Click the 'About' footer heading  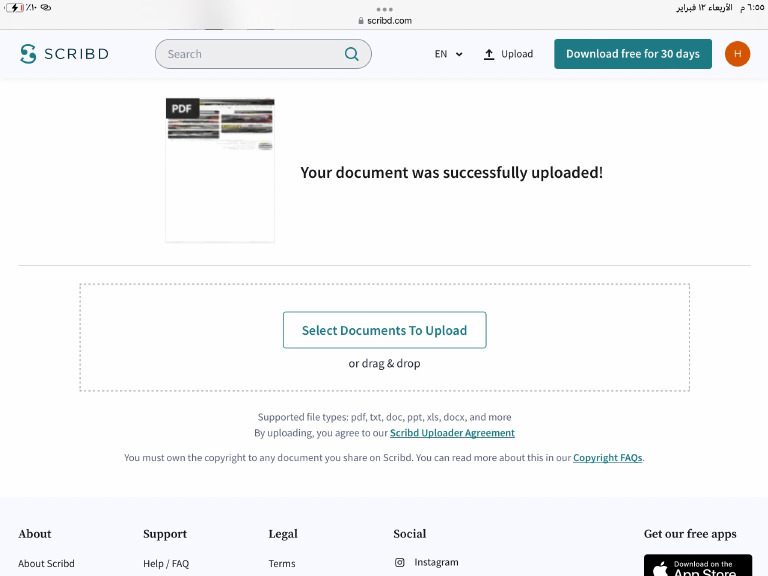35,534
